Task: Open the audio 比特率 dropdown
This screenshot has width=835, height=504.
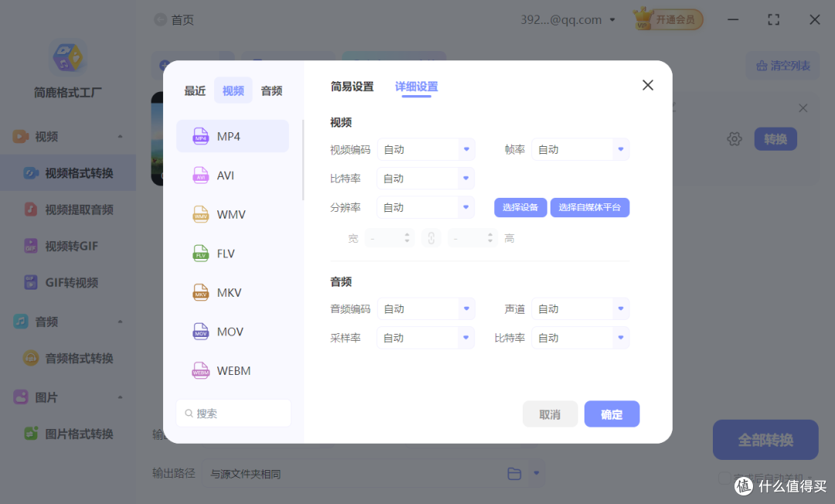Action: coord(581,338)
